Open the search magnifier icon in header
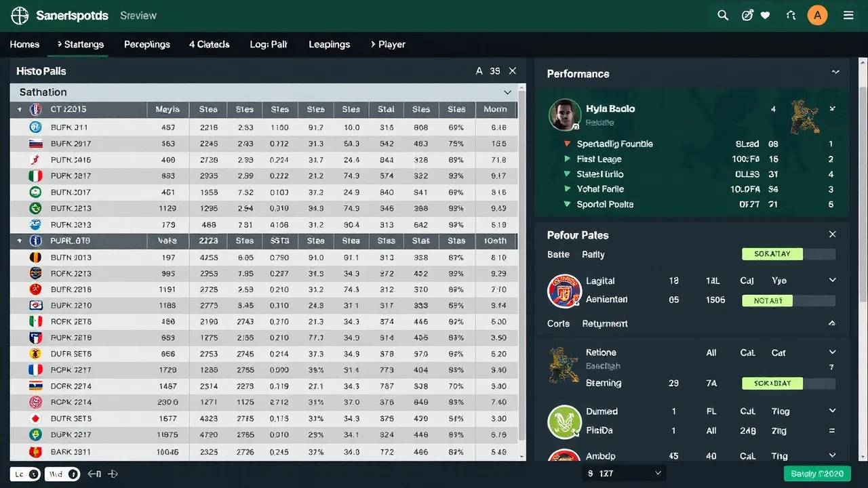This screenshot has width=868, height=488. [x=723, y=15]
